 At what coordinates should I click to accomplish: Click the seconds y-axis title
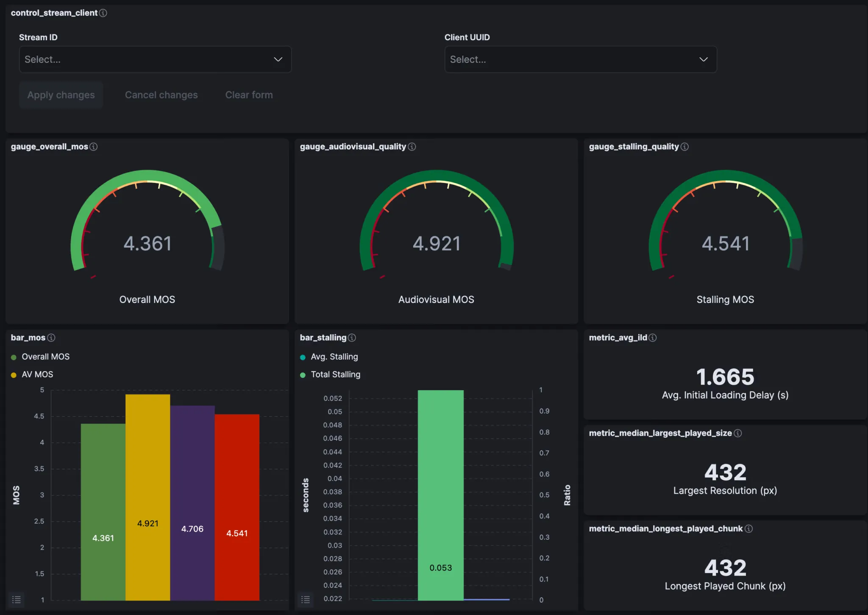(306, 495)
